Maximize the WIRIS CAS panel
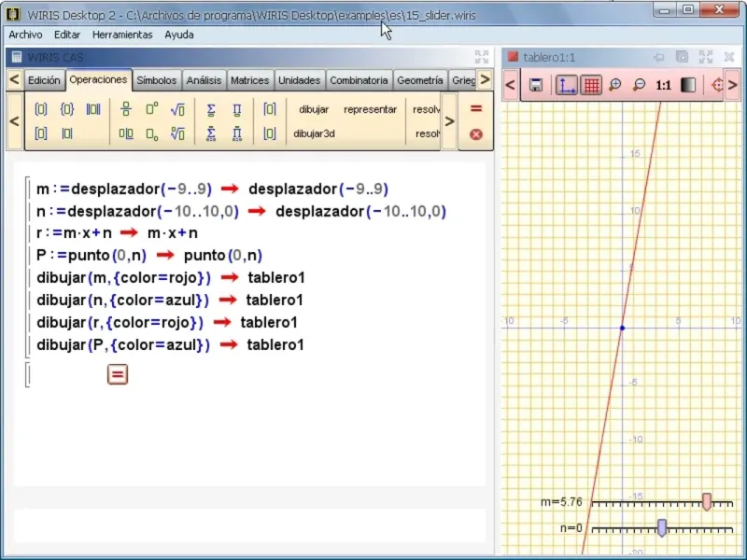 482,57
